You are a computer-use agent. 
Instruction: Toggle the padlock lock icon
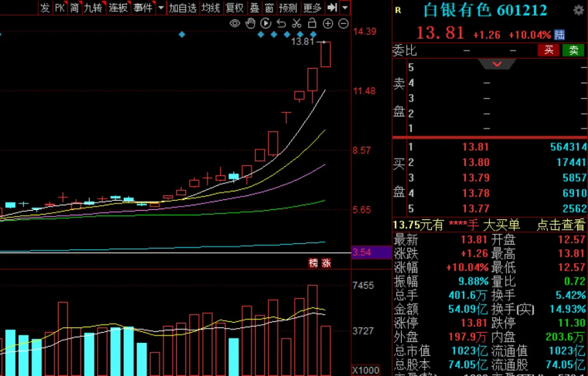tap(312, 24)
